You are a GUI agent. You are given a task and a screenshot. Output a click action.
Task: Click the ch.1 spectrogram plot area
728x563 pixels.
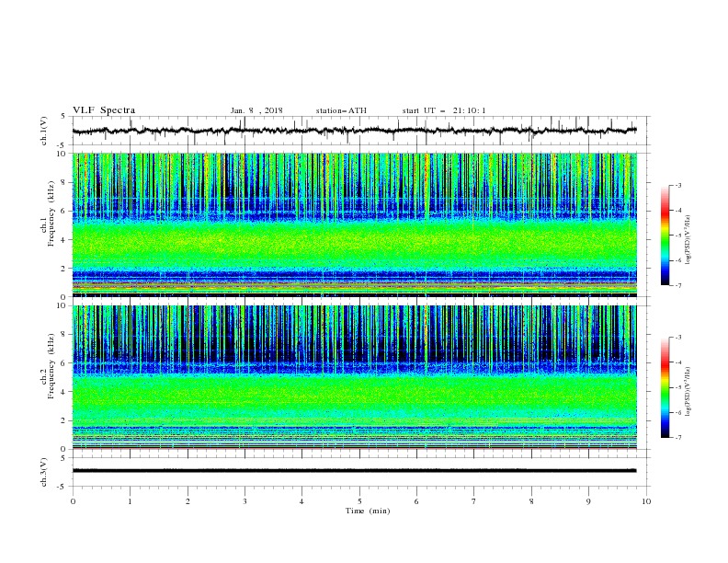[x=355, y=224]
